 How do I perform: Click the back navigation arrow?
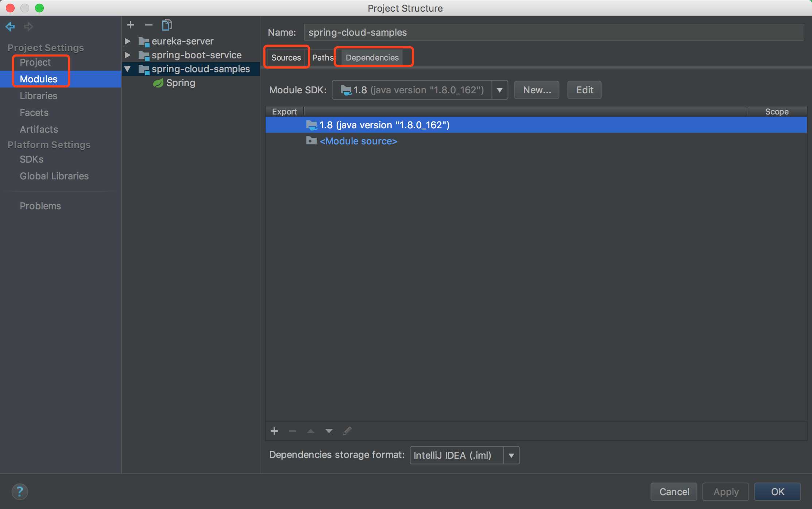(x=10, y=26)
